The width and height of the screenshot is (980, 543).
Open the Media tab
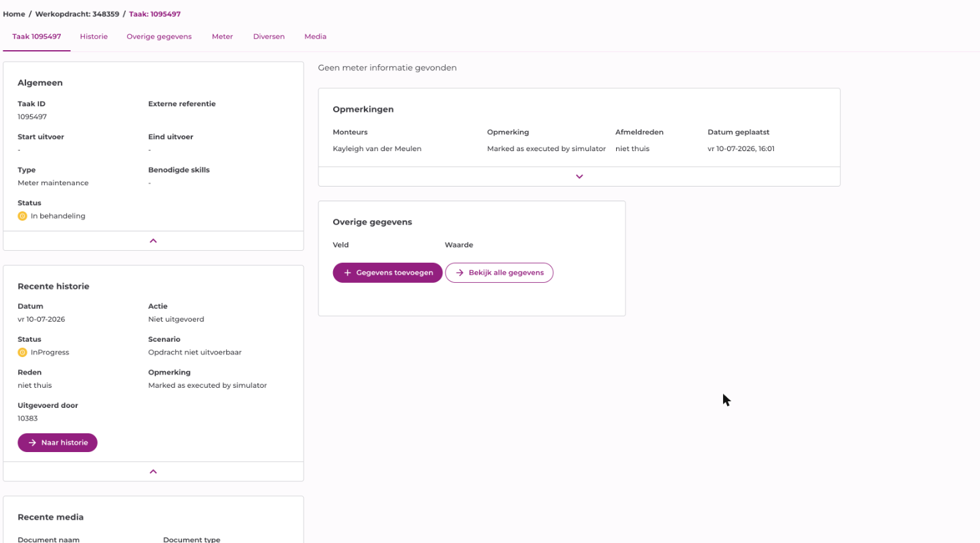click(x=315, y=37)
